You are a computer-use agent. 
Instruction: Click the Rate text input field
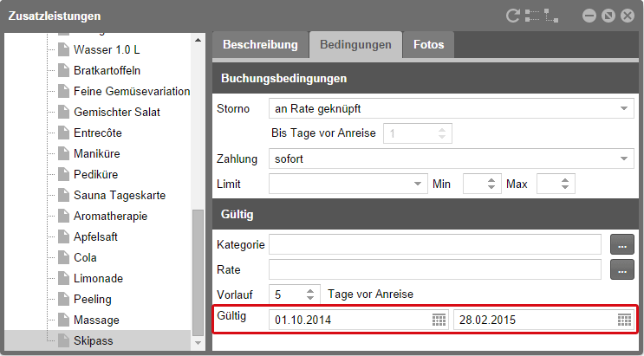pyautogui.click(x=435, y=270)
